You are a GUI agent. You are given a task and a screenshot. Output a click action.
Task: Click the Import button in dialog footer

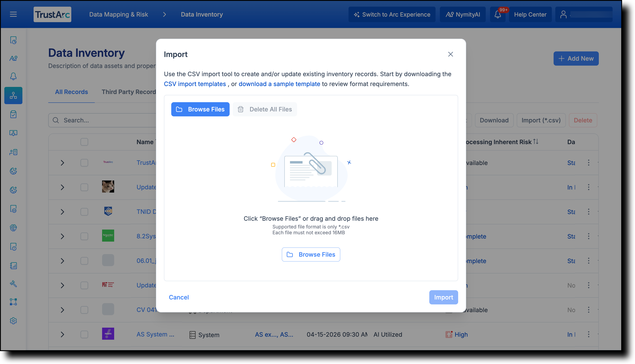(x=444, y=297)
